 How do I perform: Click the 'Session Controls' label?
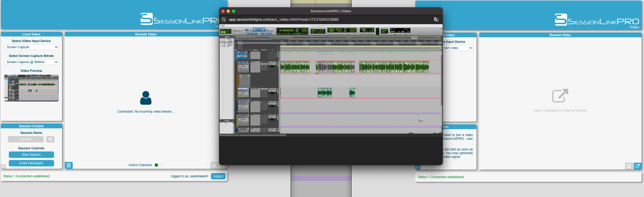(x=31, y=148)
